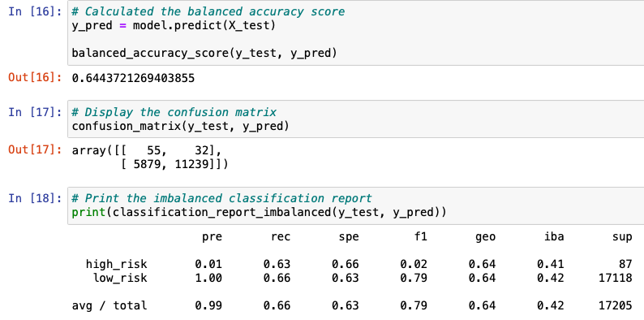
Task: Click the 'geo' column header
Action: (485, 237)
